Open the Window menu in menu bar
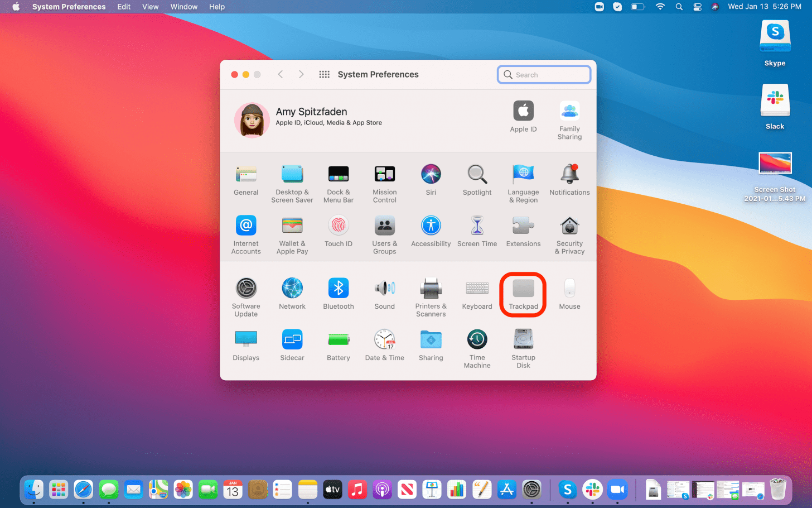Screen dimensions: 812x508 (x=183, y=7)
